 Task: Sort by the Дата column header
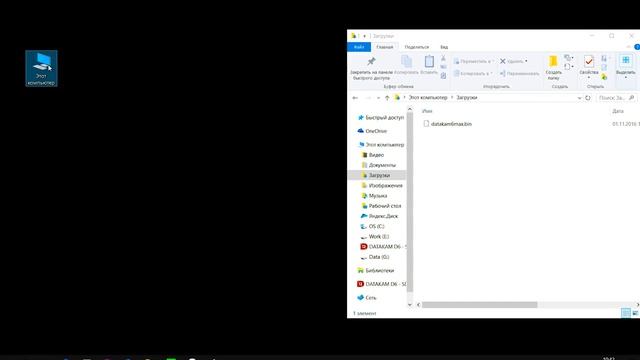618,111
